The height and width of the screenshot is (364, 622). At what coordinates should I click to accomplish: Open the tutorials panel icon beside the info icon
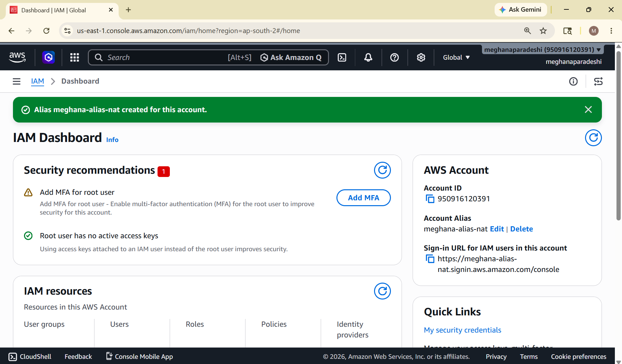click(598, 81)
